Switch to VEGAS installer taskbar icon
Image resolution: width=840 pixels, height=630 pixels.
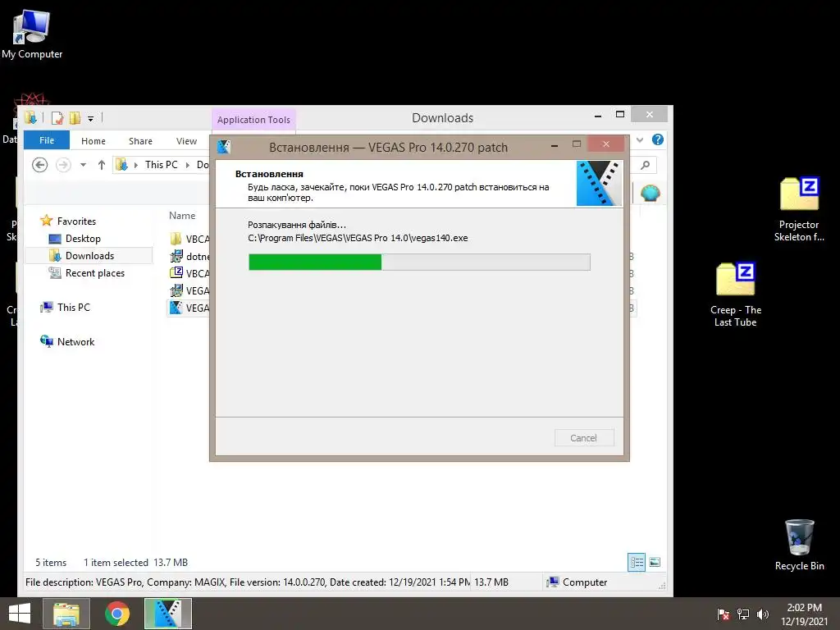pyautogui.click(x=167, y=614)
